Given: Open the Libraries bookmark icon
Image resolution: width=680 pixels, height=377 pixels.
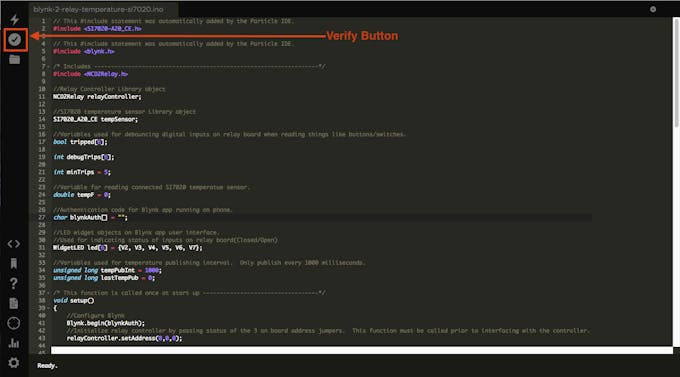Looking at the screenshot, I should click(x=13, y=263).
